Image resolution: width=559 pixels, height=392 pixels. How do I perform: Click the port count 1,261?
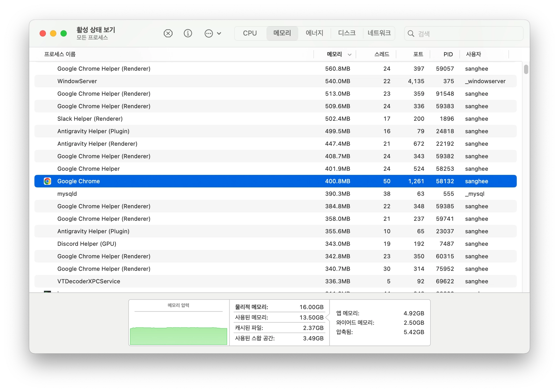point(416,181)
